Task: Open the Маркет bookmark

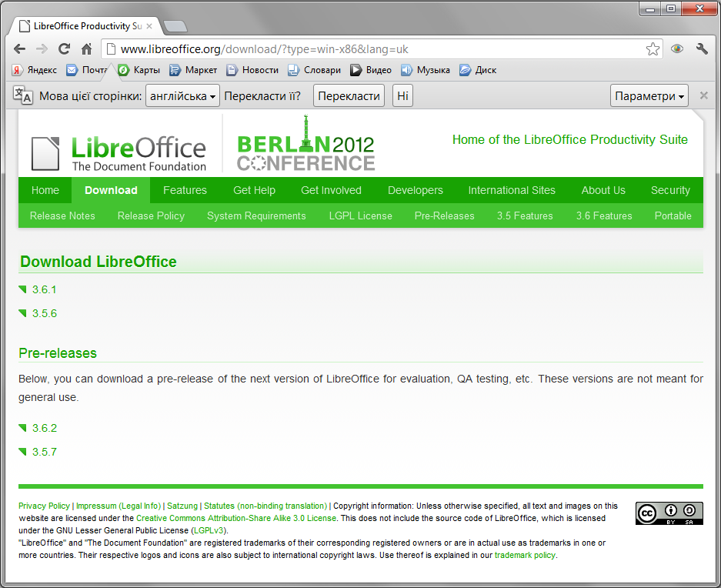Action: [x=193, y=70]
